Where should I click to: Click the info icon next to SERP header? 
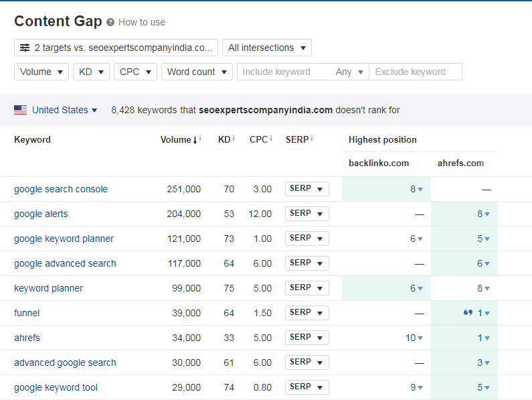pyautogui.click(x=311, y=138)
